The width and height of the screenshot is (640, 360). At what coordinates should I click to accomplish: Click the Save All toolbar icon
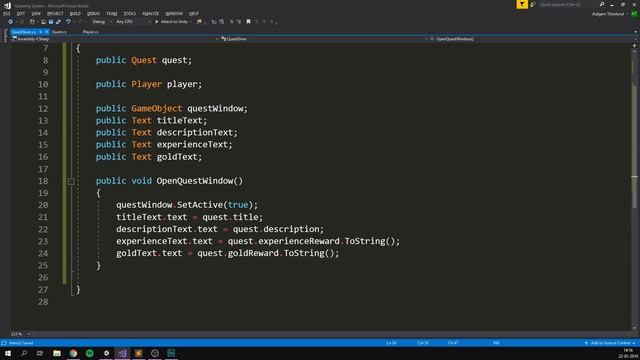coord(58,22)
